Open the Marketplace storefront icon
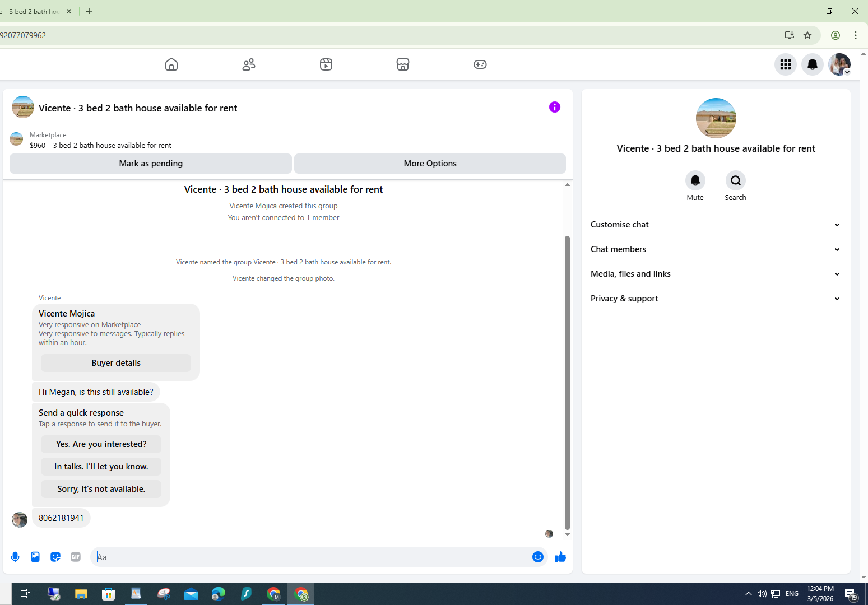This screenshot has width=868, height=605. click(403, 64)
